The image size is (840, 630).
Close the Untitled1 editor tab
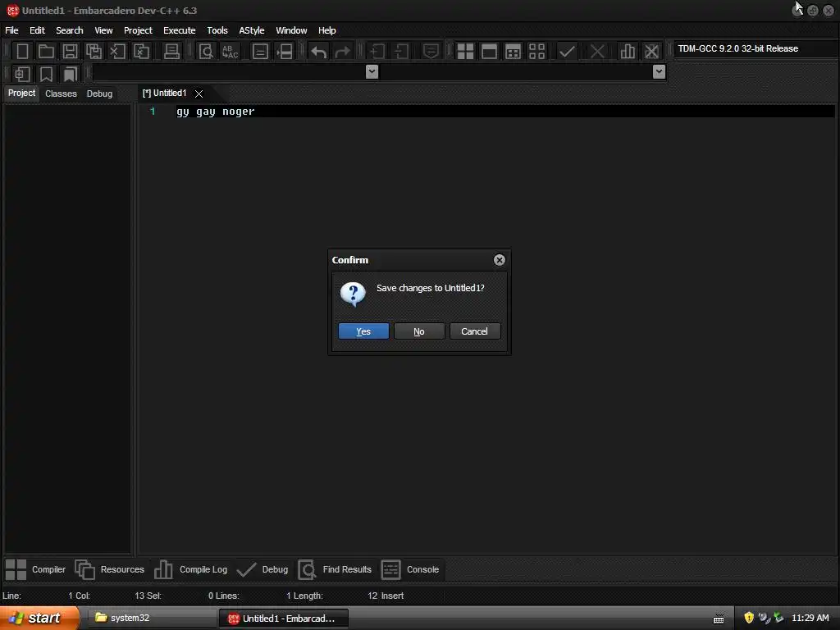pyautogui.click(x=199, y=94)
